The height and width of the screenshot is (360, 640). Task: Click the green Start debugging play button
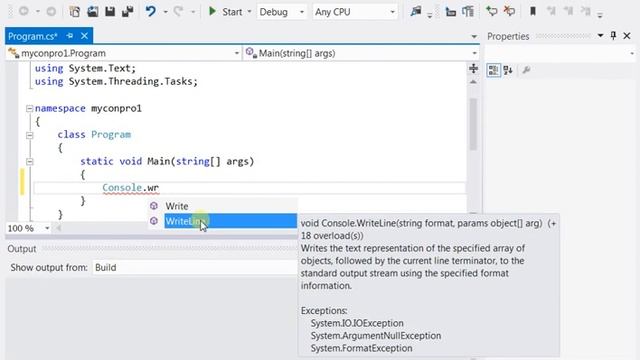pos(212,11)
